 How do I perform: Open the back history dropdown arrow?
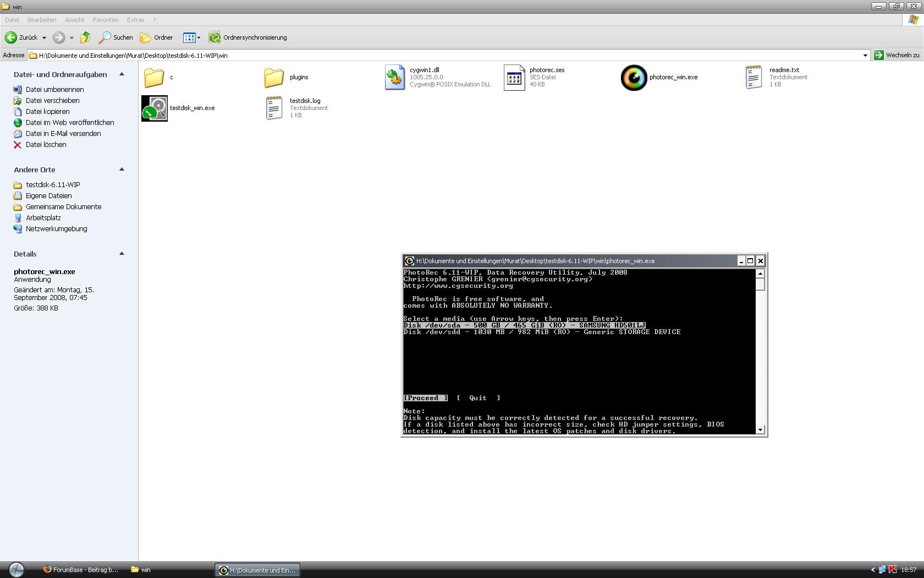coord(44,38)
